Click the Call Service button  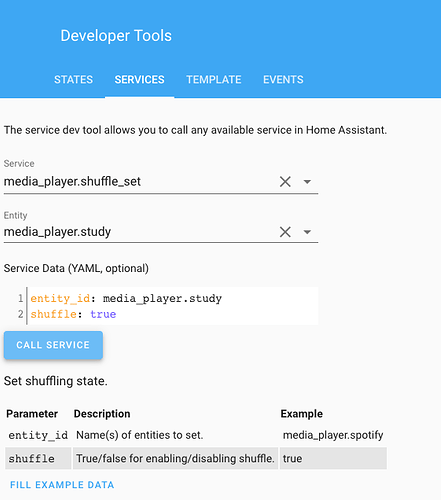pyautogui.click(x=53, y=345)
